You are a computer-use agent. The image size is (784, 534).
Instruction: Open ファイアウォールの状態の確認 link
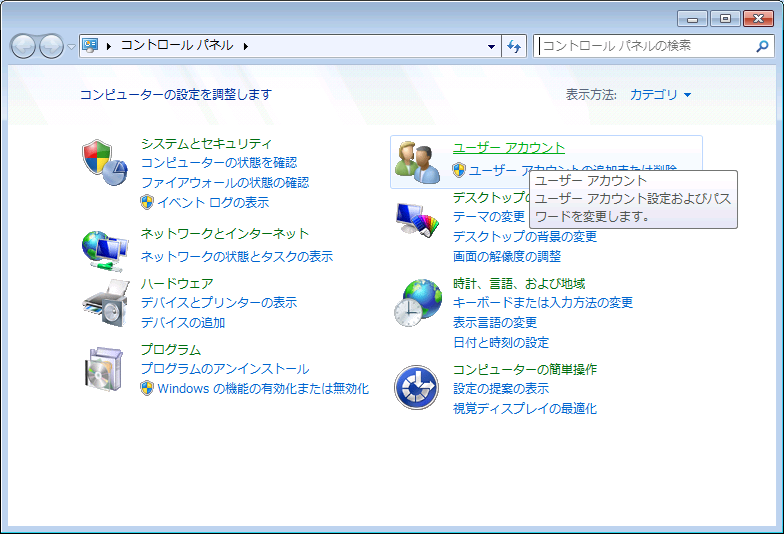click(x=225, y=182)
